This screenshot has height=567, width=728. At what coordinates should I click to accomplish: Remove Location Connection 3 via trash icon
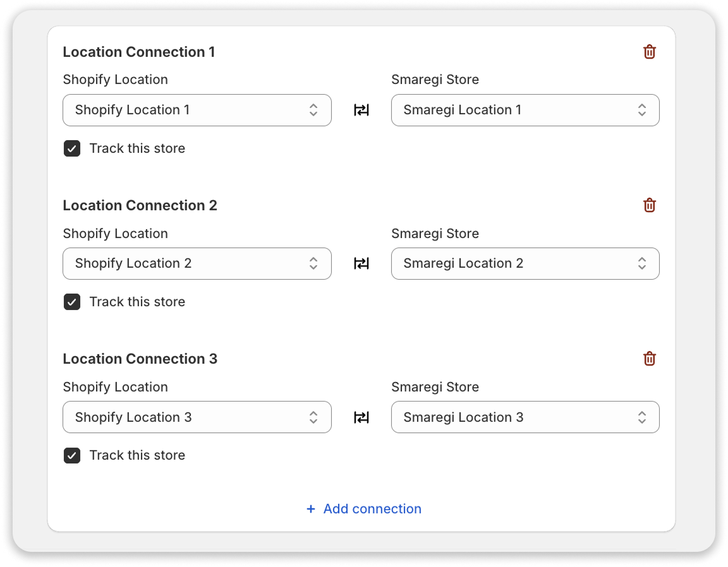[649, 359]
